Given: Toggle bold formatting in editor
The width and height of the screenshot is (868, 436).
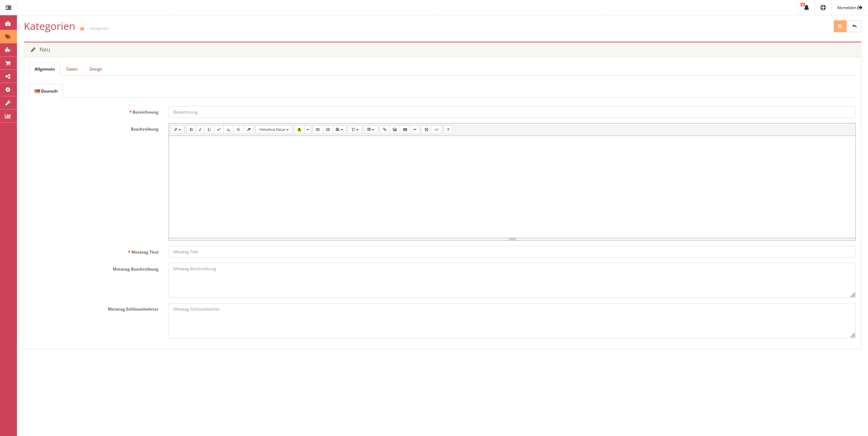Looking at the screenshot, I should coord(191,130).
